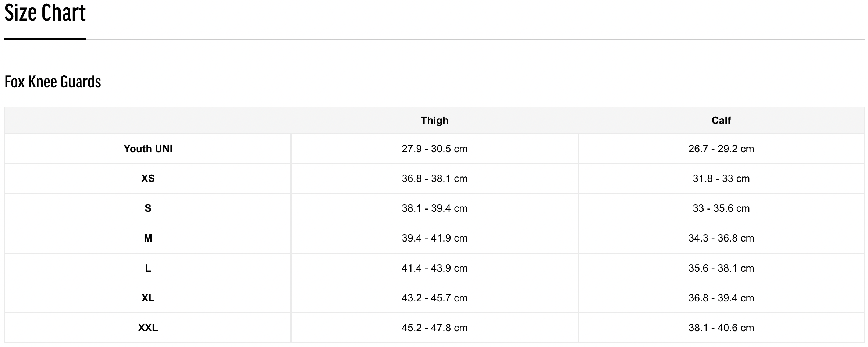Image resolution: width=868 pixels, height=347 pixels.
Task: Select the M size row label
Action: 148,238
